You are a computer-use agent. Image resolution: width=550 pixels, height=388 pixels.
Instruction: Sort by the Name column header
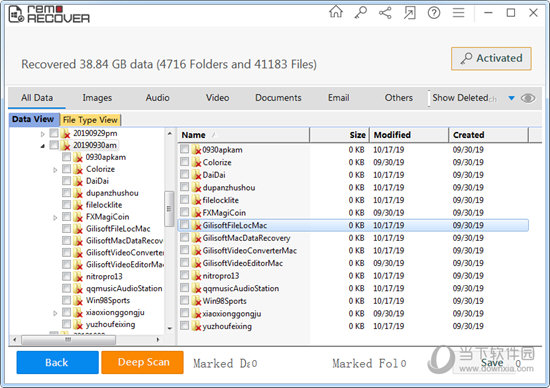[x=243, y=135]
